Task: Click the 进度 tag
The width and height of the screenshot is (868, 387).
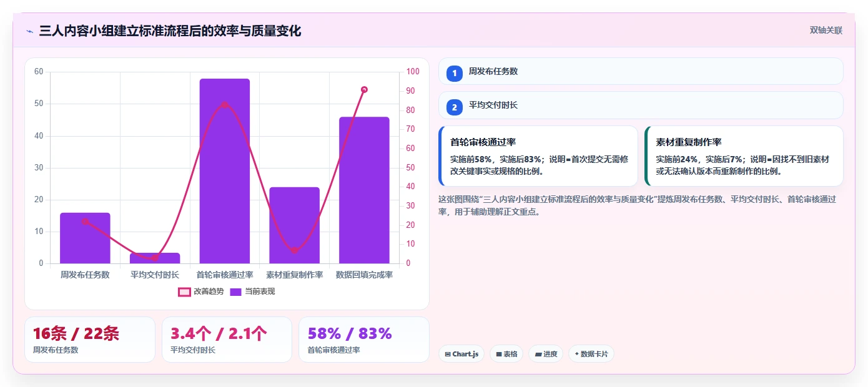Action: (546, 354)
